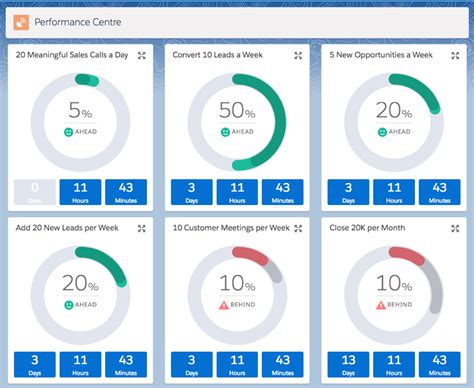Click 43 Minutes tile in New Opportunities card
The width and height of the screenshot is (474, 388).
440,192
